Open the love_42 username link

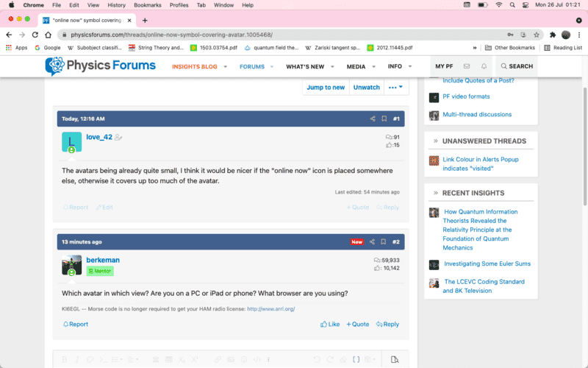click(99, 137)
